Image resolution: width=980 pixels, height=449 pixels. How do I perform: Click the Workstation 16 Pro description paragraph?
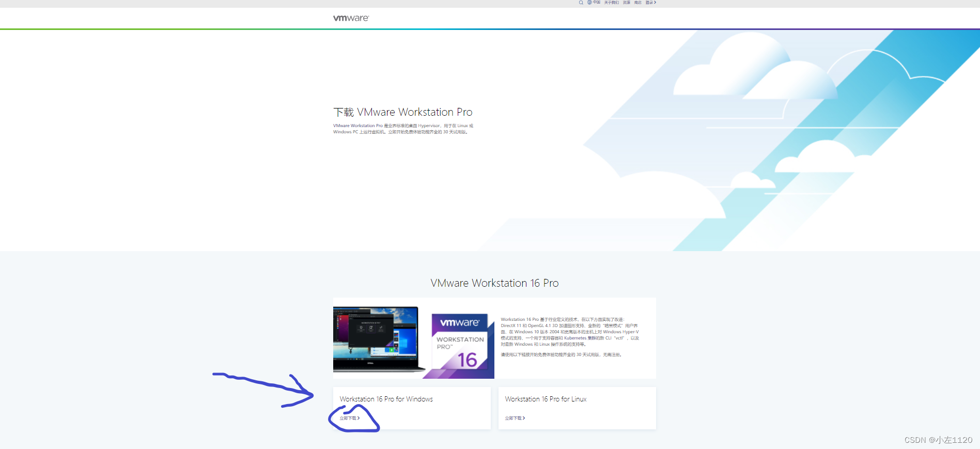570,332
